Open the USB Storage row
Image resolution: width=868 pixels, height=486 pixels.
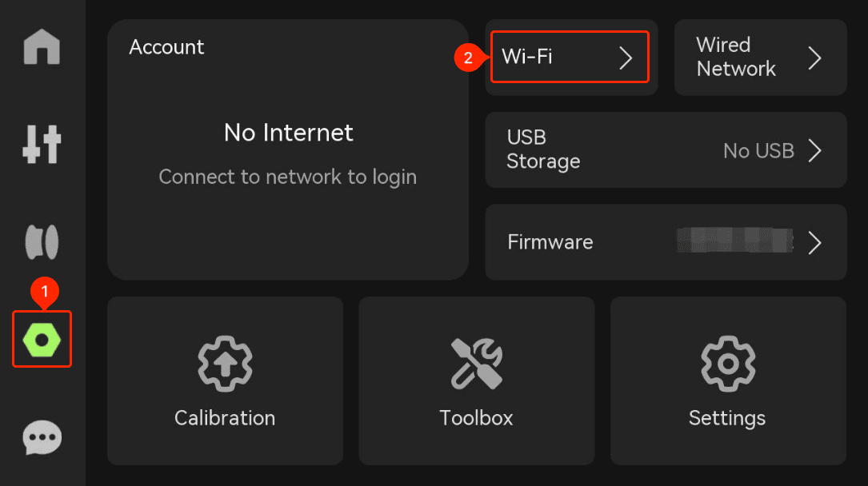click(x=666, y=149)
